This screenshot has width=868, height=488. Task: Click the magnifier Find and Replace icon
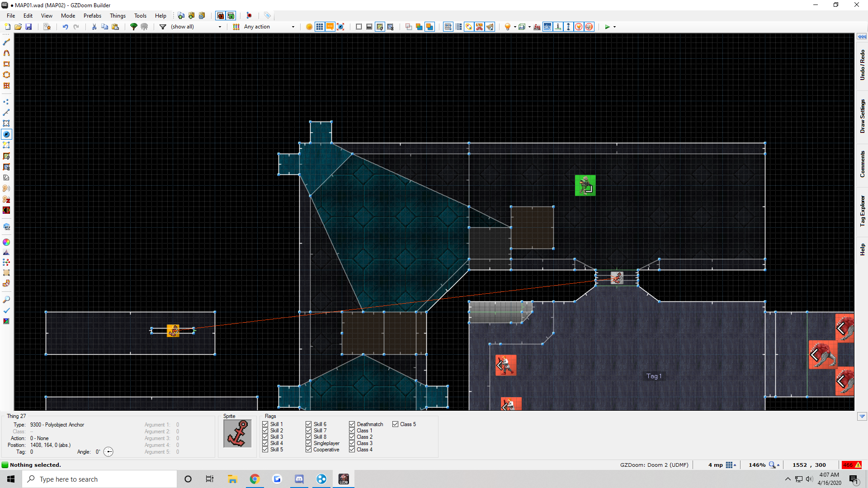tap(6, 300)
